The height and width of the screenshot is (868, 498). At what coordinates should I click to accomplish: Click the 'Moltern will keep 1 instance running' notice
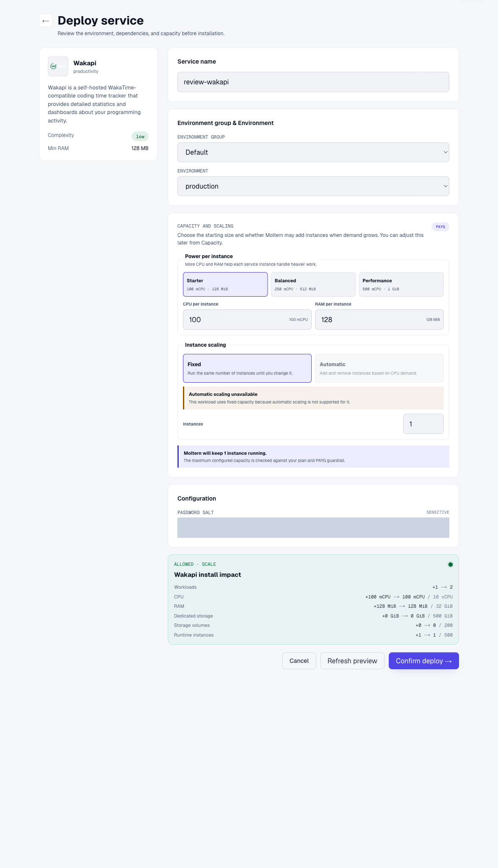(313, 456)
